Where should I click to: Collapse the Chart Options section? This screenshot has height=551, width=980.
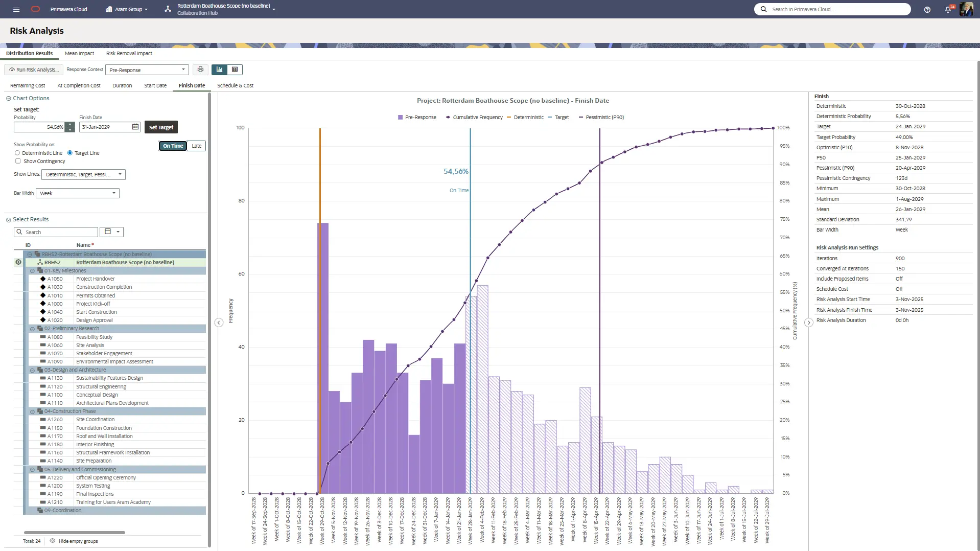pos(9,98)
